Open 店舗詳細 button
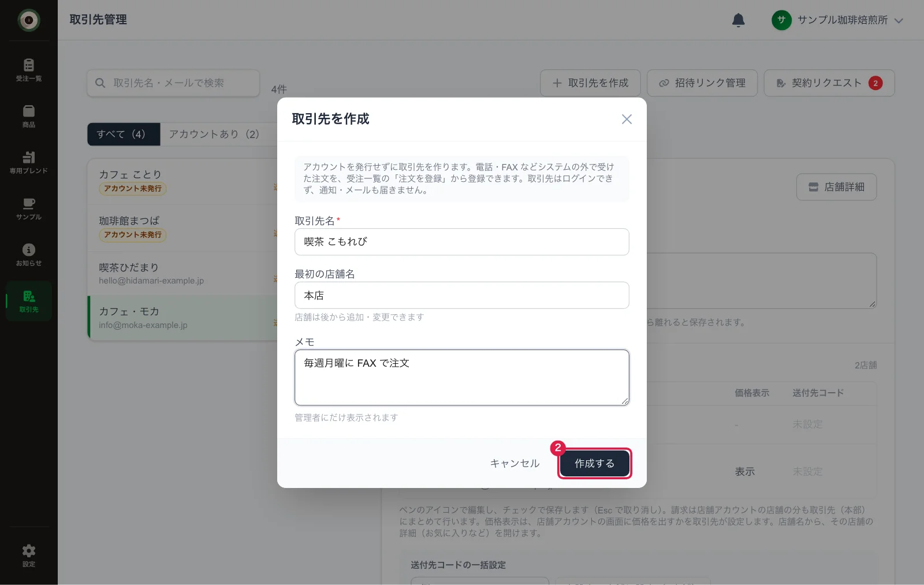The height and width of the screenshot is (585, 924). (836, 187)
